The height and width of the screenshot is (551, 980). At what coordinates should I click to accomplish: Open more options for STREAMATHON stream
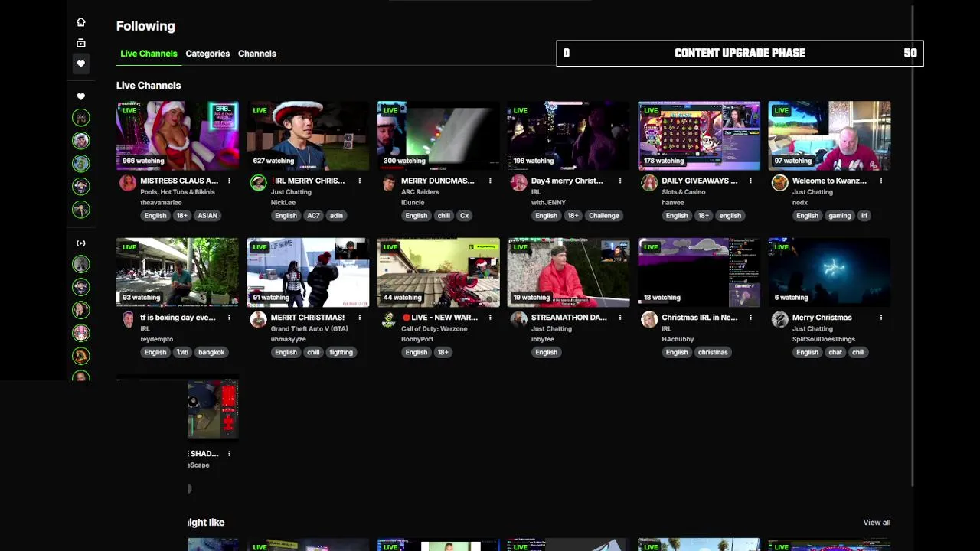[x=620, y=318]
